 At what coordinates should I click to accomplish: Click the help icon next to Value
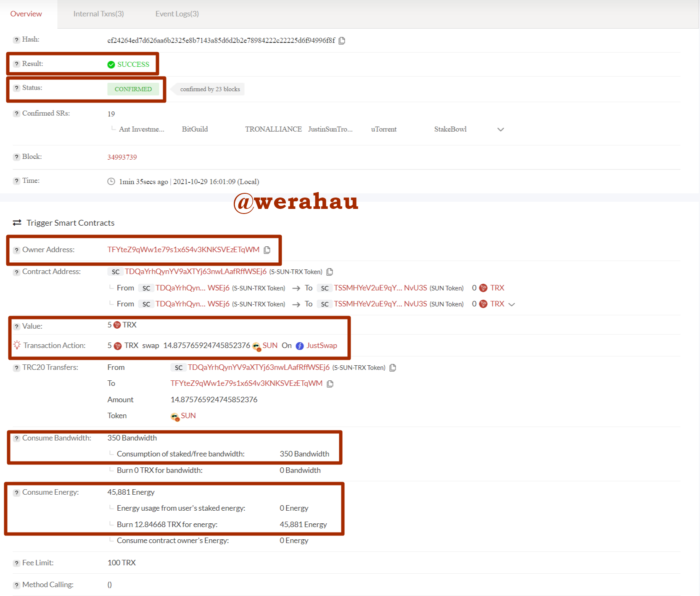click(x=16, y=326)
